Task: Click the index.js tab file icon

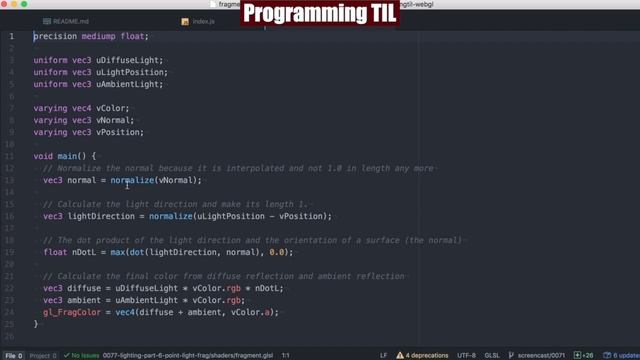Action: (x=185, y=21)
